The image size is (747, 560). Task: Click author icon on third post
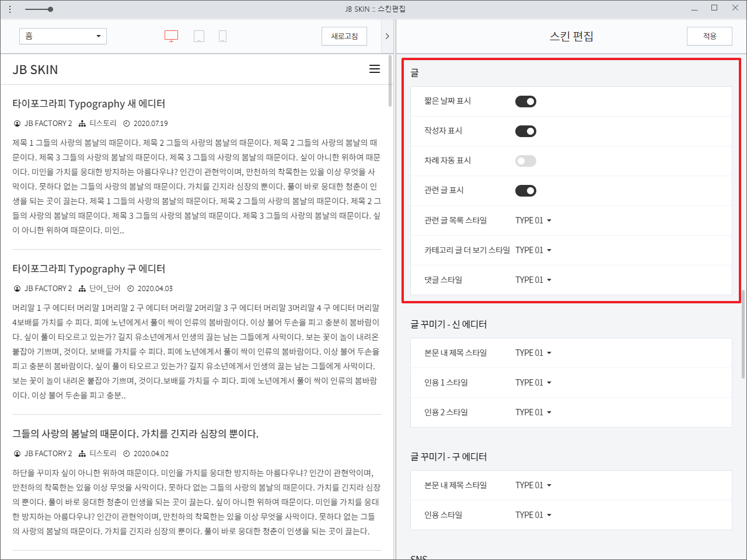click(x=17, y=454)
